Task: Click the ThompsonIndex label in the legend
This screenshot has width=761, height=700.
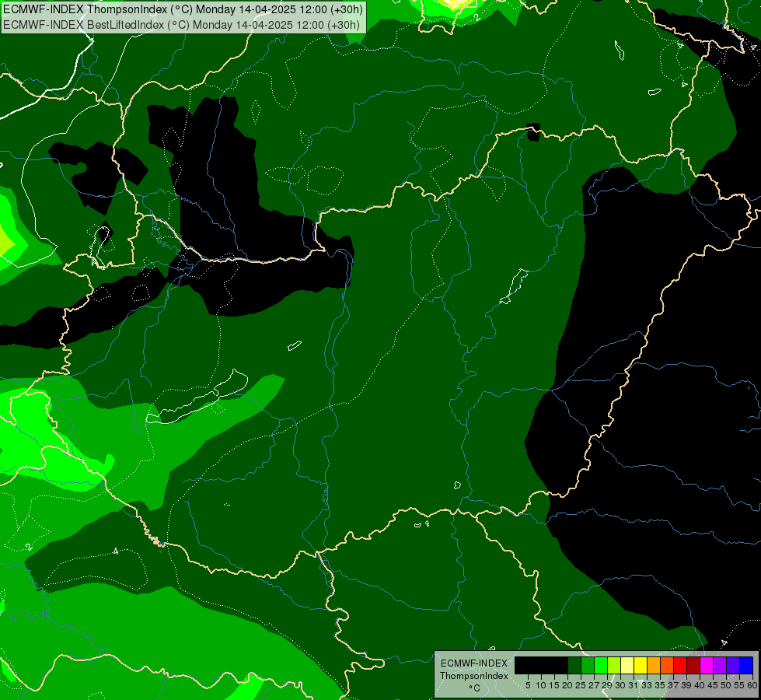Action: (474, 676)
